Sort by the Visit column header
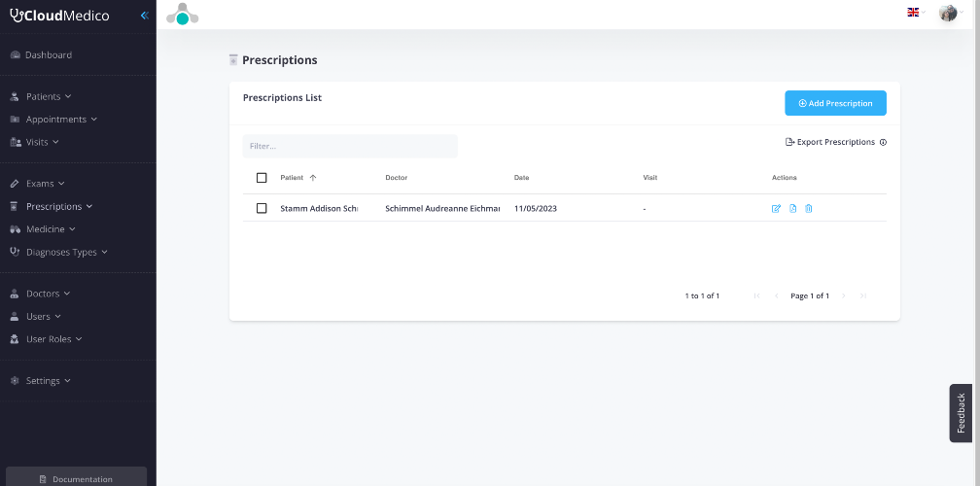Viewport: 980px width, 486px height. pos(650,178)
